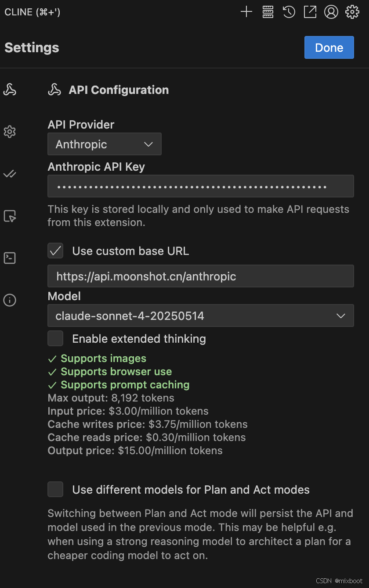The width and height of the screenshot is (369, 588).
Task: Enable extended thinking checkbox
Action: click(55, 339)
